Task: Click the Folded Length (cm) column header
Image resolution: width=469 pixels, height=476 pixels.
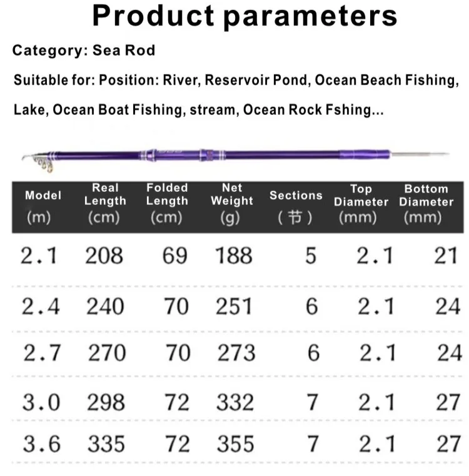Action: pos(167,204)
